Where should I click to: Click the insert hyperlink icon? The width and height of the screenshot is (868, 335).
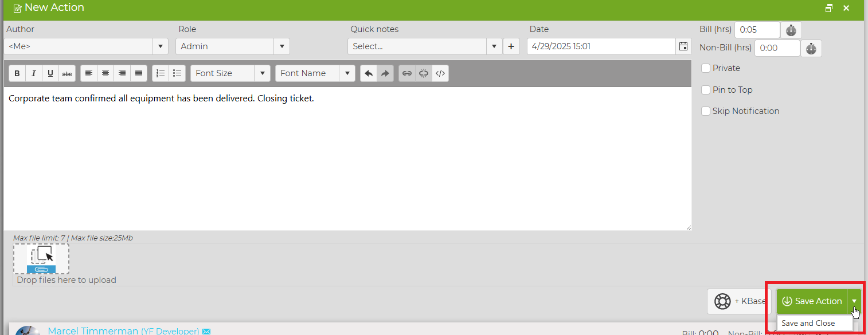tap(407, 73)
